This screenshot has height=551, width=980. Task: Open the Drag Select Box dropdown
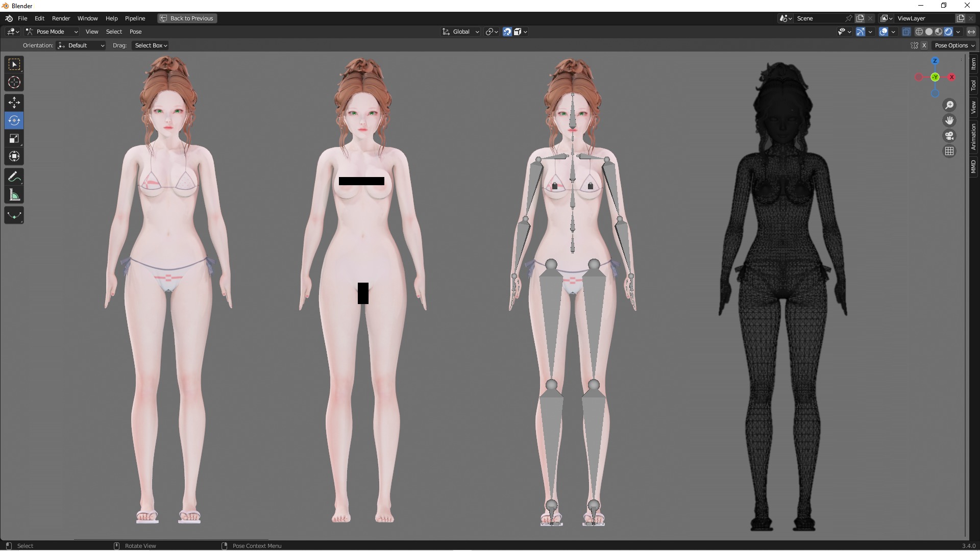tap(150, 45)
